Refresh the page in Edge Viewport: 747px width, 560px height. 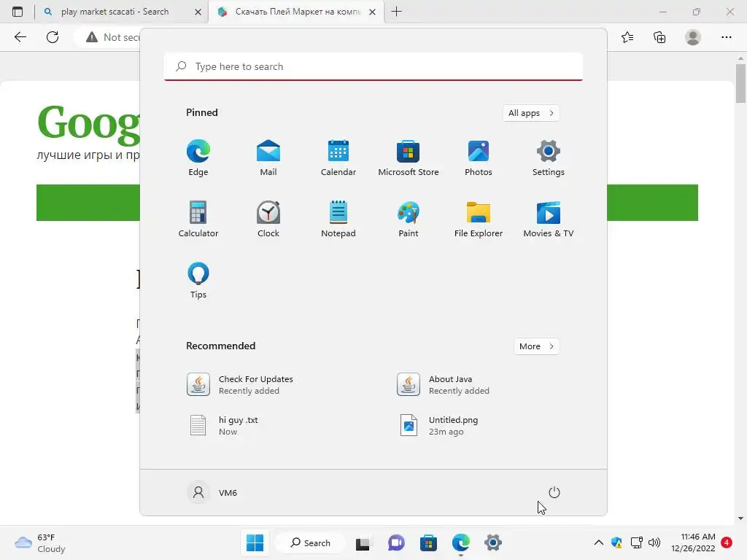53,37
